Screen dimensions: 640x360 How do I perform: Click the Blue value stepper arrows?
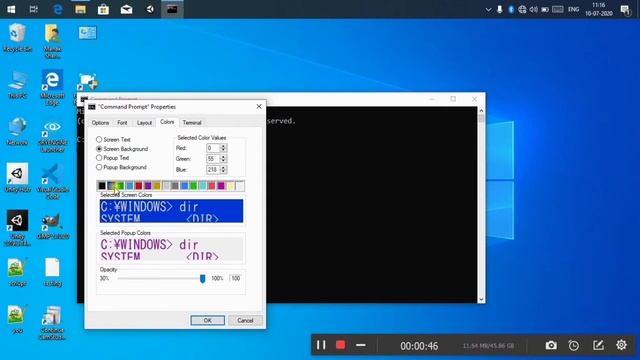click(x=223, y=169)
